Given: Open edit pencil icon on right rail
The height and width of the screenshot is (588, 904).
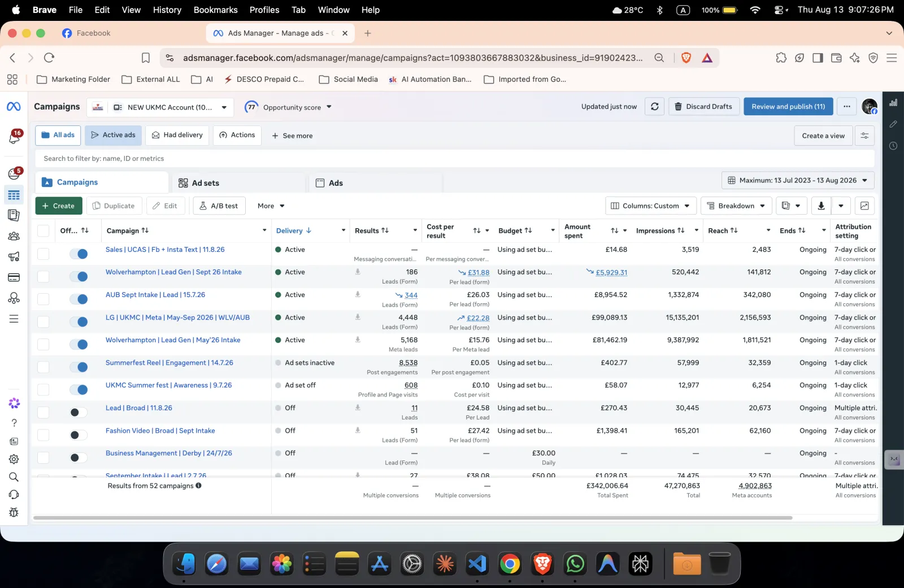Looking at the screenshot, I should tap(893, 124).
